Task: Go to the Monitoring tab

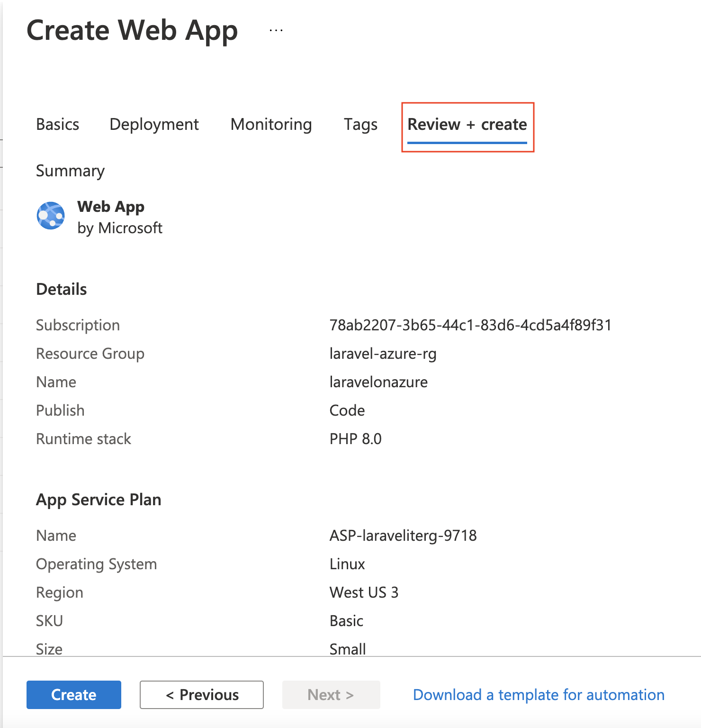Action: [x=271, y=124]
